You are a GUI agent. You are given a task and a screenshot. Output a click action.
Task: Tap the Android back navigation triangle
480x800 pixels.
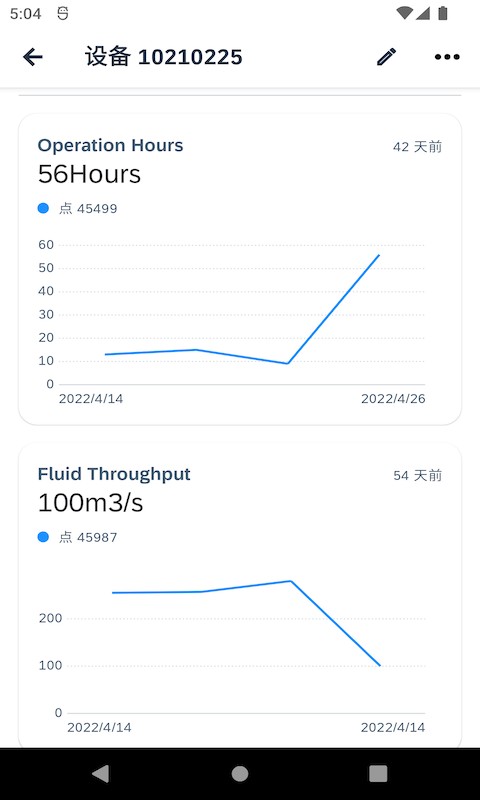(x=100, y=773)
